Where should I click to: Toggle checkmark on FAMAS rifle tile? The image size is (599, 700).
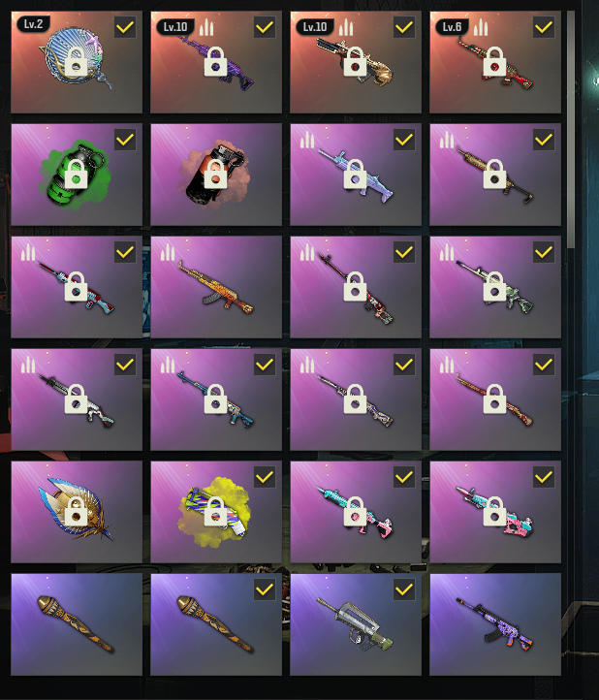404,589
